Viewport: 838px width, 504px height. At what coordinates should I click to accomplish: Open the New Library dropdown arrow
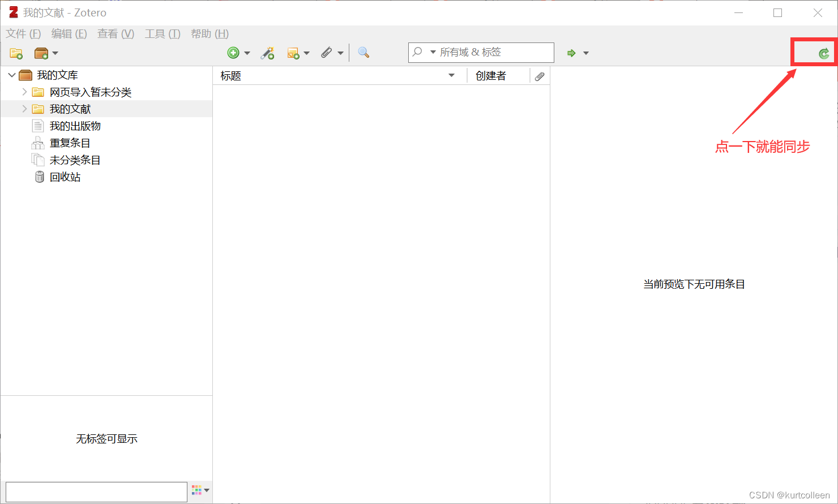click(55, 53)
